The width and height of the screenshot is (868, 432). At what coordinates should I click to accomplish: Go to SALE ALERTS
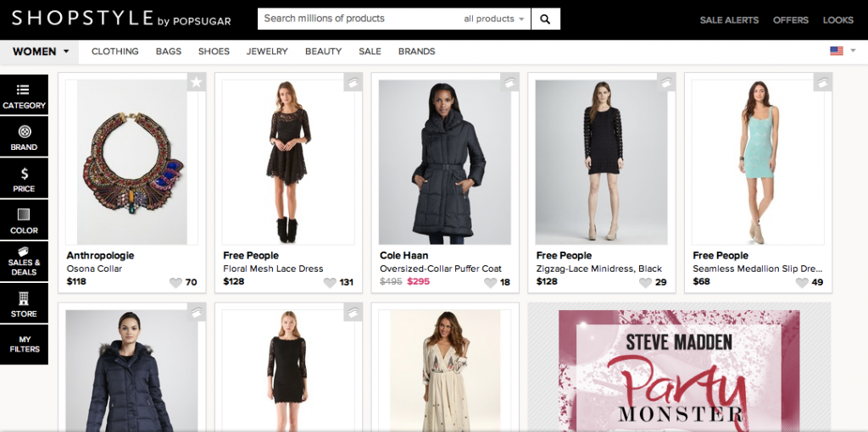(729, 20)
